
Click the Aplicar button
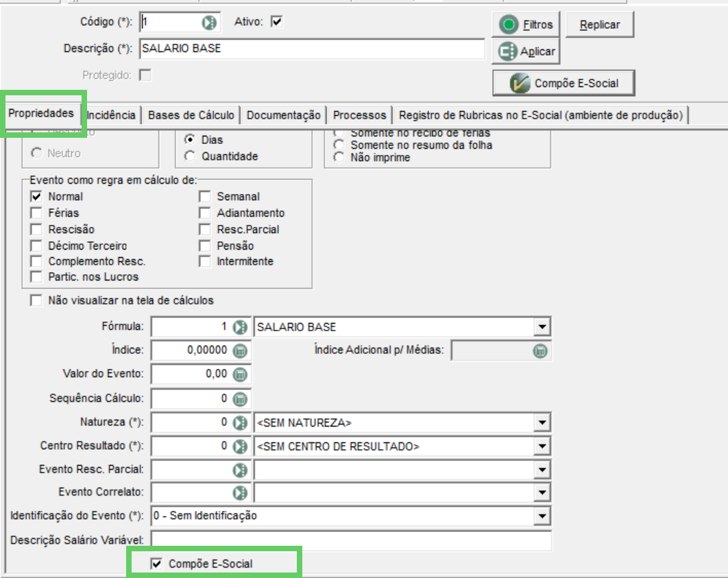tap(526, 51)
